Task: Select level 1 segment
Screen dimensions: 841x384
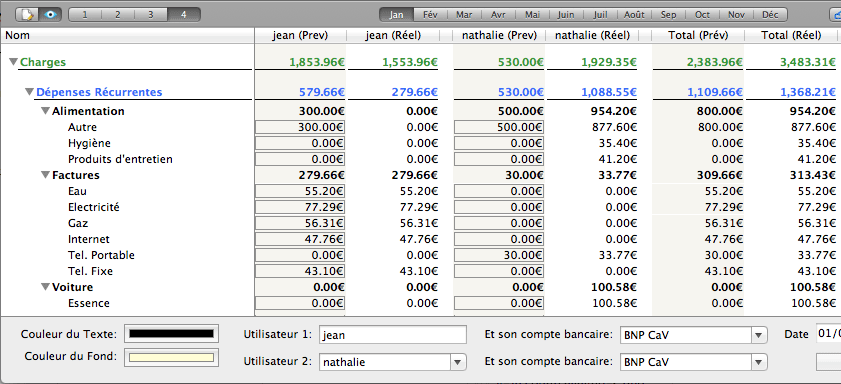Action: [x=85, y=14]
